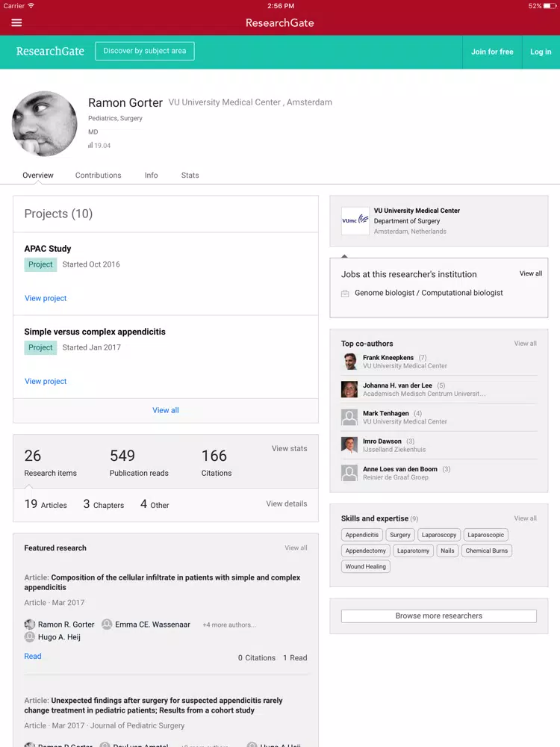
Task: Click View all in Skills and expertise
Action: [525, 518]
